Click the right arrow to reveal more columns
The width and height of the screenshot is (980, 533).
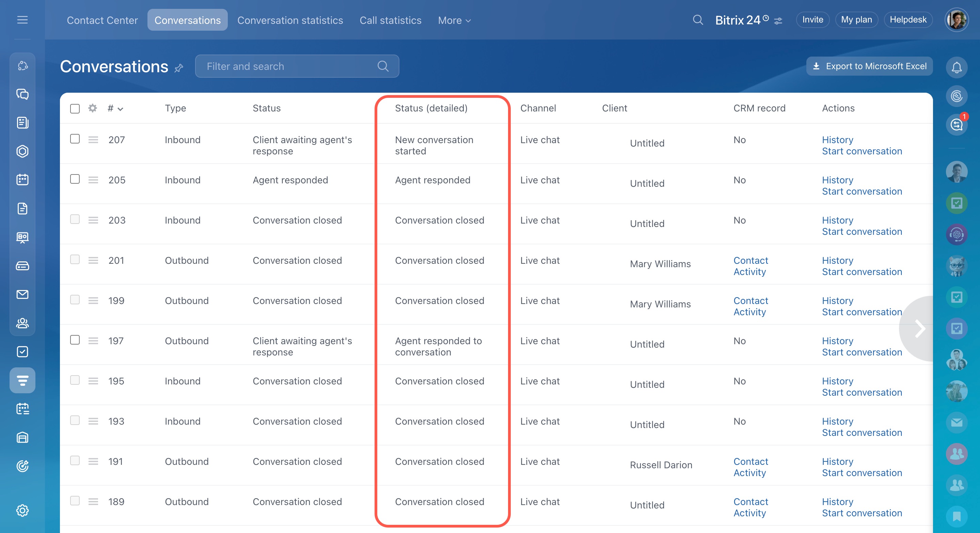pos(919,329)
